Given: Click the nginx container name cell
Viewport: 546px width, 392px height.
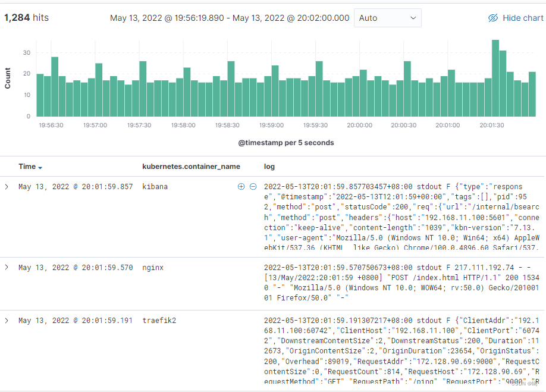Looking at the screenshot, I should (153, 268).
